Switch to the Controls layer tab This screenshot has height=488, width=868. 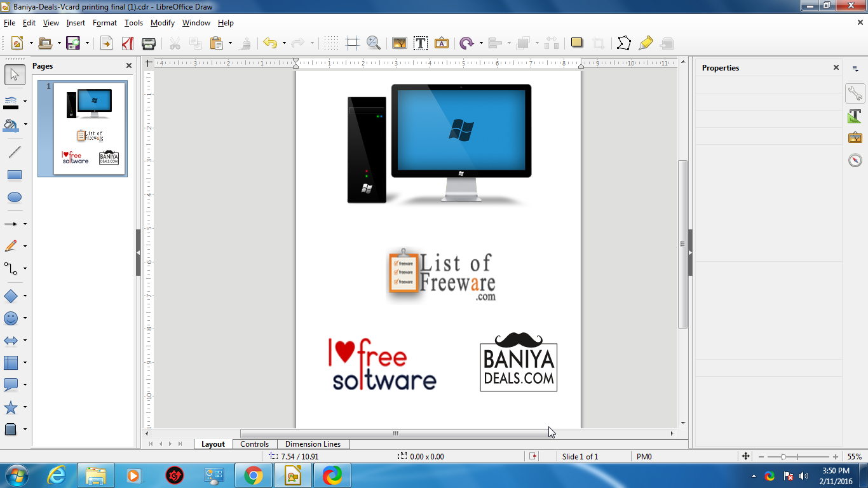click(x=254, y=444)
